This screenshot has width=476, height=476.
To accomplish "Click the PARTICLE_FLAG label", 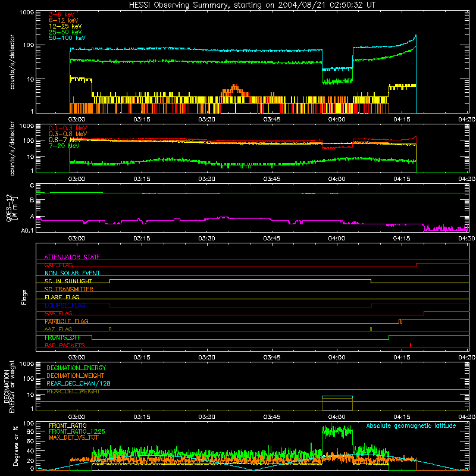I will (67, 321).
